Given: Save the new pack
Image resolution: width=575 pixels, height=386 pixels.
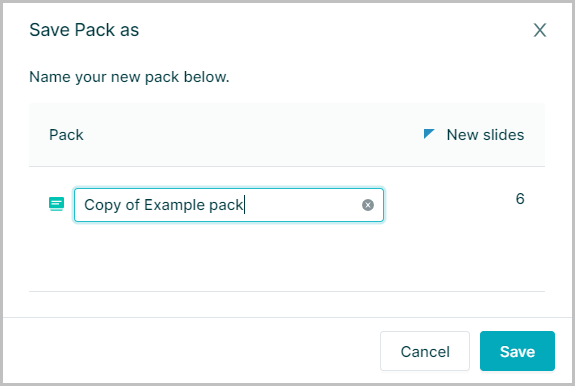Looking at the screenshot, I should click(x=517, y=351).
